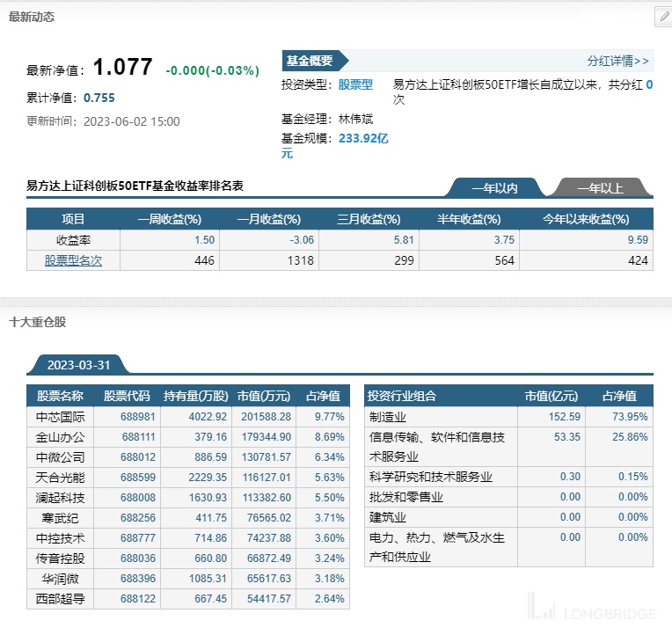Open stock code 688256 for 寒武纪
The height and width of the screenshot is (635, 672).
click(138, 517)
